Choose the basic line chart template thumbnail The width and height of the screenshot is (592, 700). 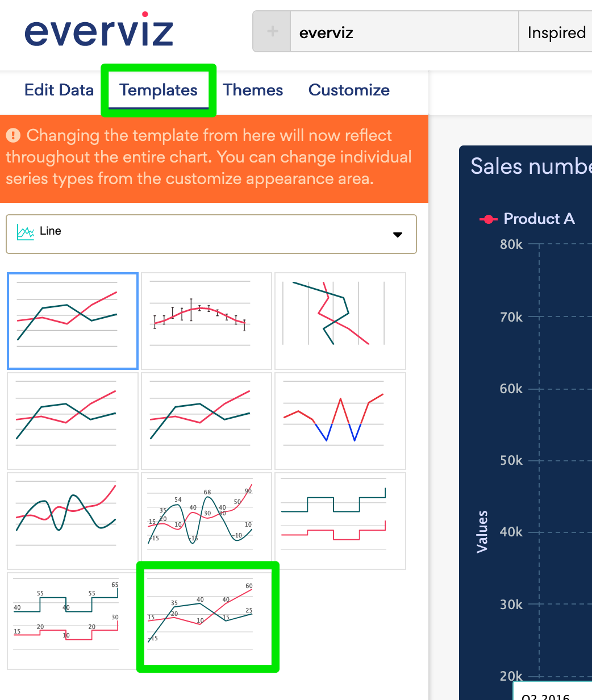click(x=73, y=320)
